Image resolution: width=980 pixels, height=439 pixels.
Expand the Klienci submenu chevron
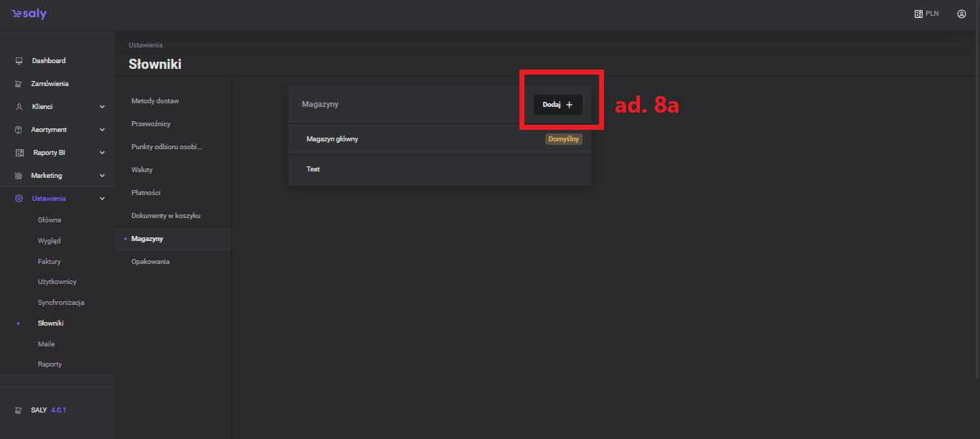[102, 107]
